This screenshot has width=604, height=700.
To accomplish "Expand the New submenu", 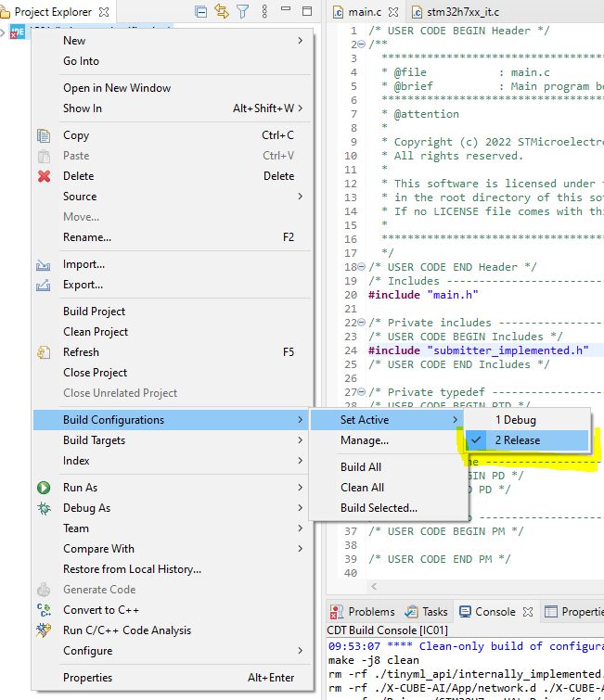I will (x=172, y=41).
